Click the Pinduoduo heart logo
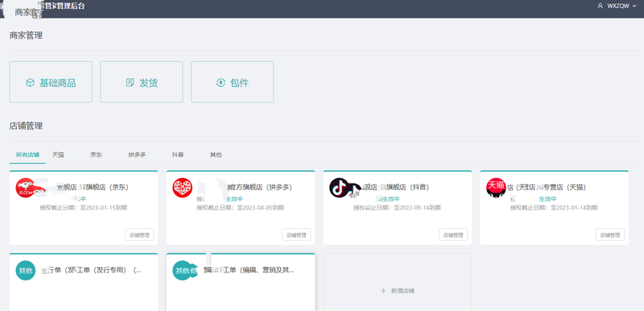644x311 pixels. (183, 188)
